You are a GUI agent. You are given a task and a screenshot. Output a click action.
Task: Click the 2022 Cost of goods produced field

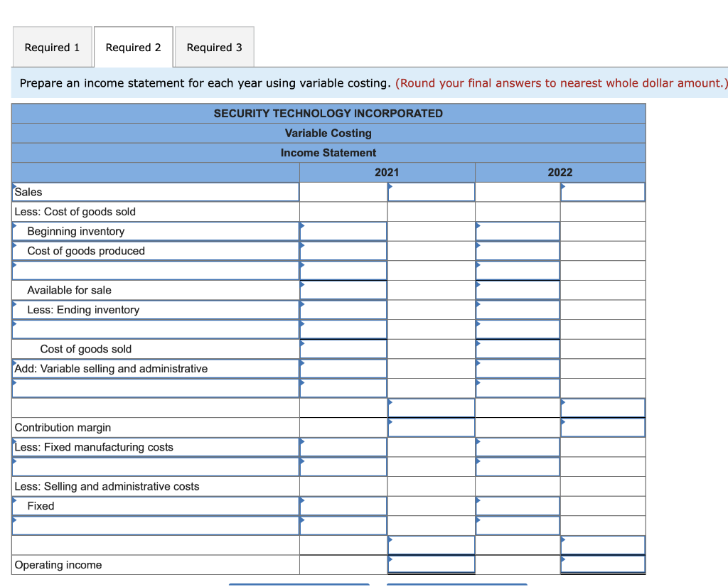tap(518, 251)
